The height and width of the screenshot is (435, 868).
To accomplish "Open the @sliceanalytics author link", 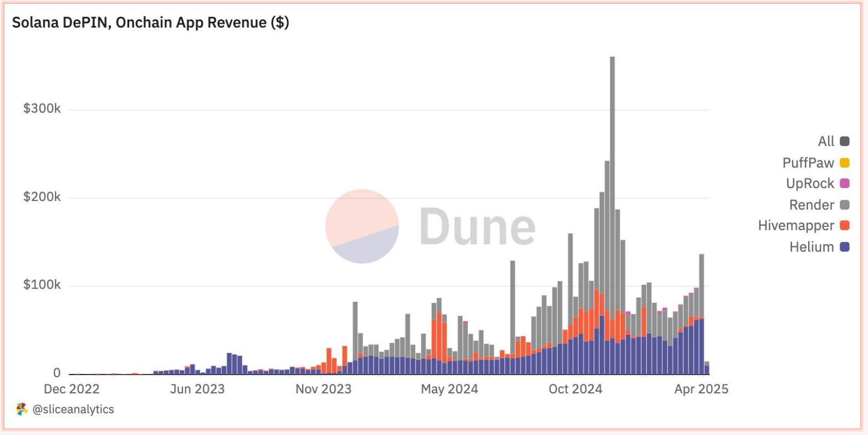I will pyautogui.click(x=73, y=409).
